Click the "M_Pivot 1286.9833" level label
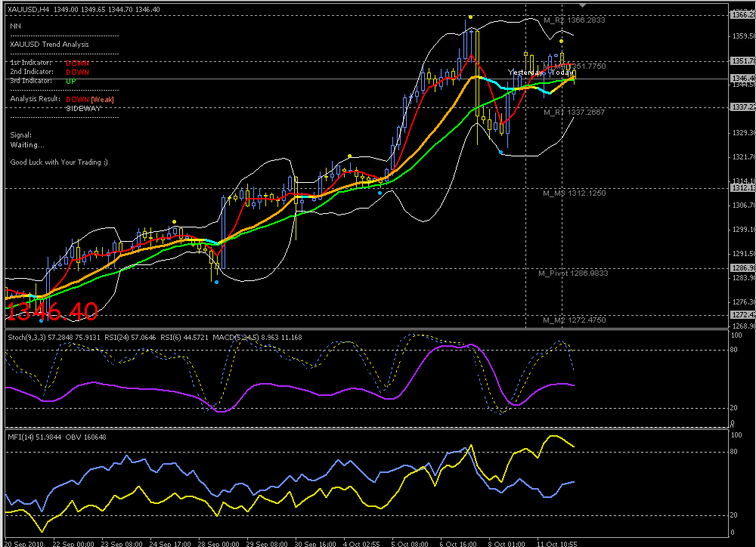 point(573,273)
